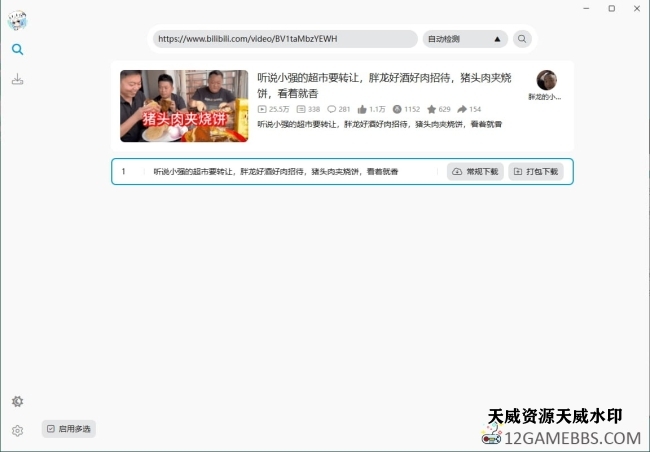Click the video thumbnail of 猪头肉夹烧饼
Screen dimensions: 650x452
[x=184, y=105]
